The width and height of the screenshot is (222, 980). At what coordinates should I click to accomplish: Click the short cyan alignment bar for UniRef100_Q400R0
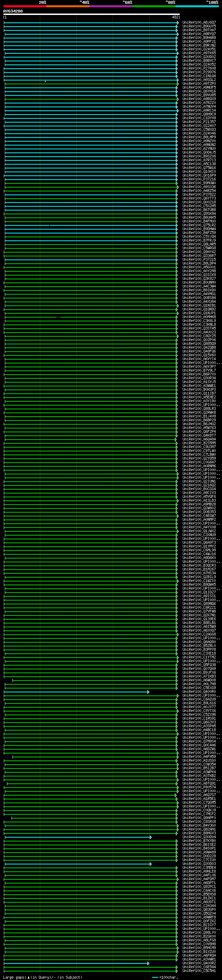[77, 691]
